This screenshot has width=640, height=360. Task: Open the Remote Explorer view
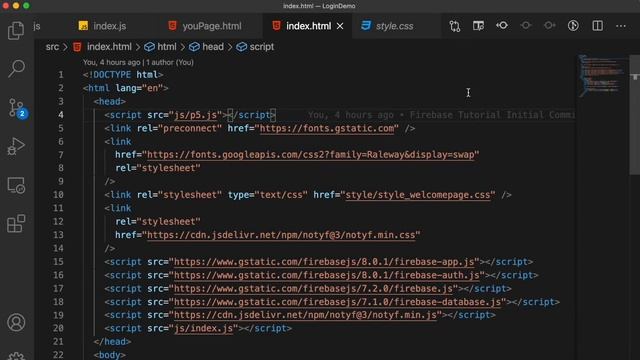16,185
